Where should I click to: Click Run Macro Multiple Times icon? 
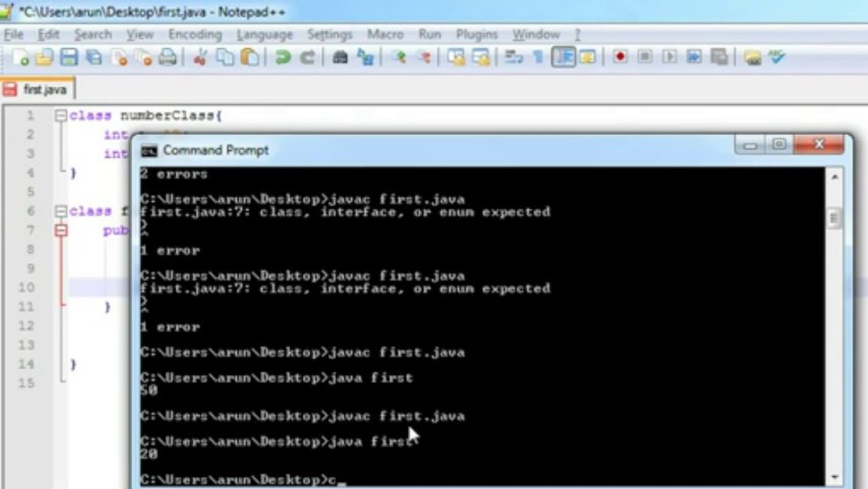click(x=694, y=58)
